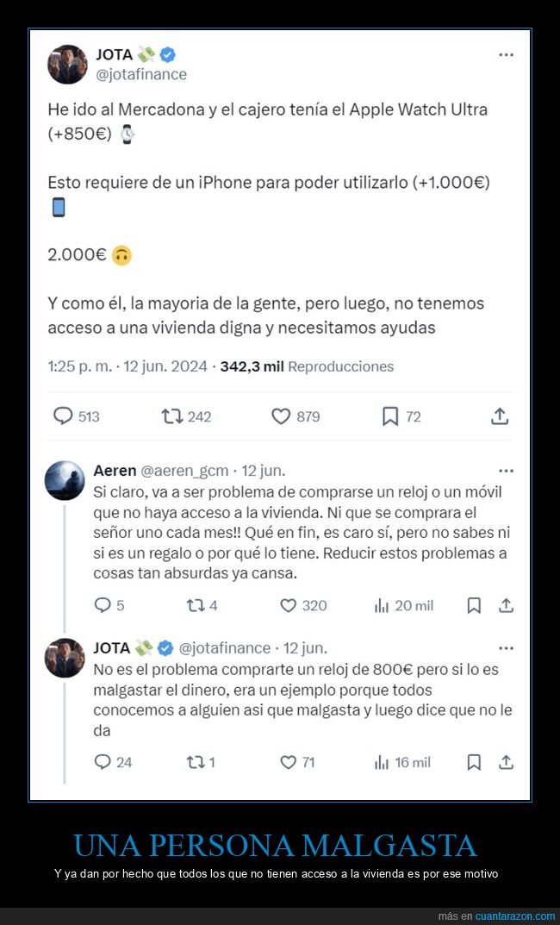This screenshot has height=925, width=560.
Task: Open JOTA's profile avatar on main tweet
Action: pyautogui.click(x=67, y=65)
